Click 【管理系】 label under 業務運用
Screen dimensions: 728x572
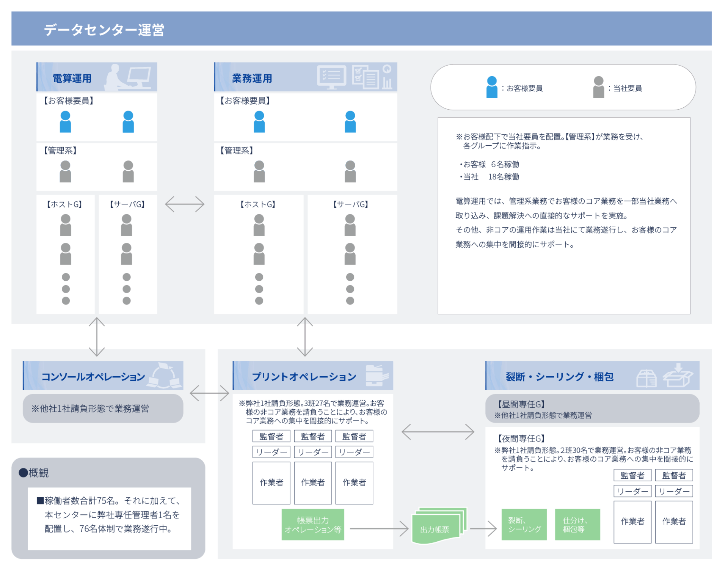[237, 151]
